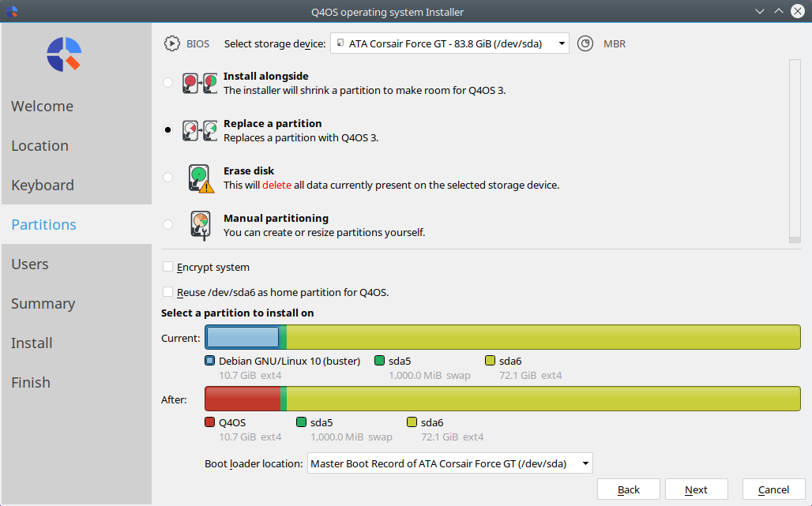Go to the Users step in sidebar
Viewport: 812px width, 506px height.
tap(30, 264)
